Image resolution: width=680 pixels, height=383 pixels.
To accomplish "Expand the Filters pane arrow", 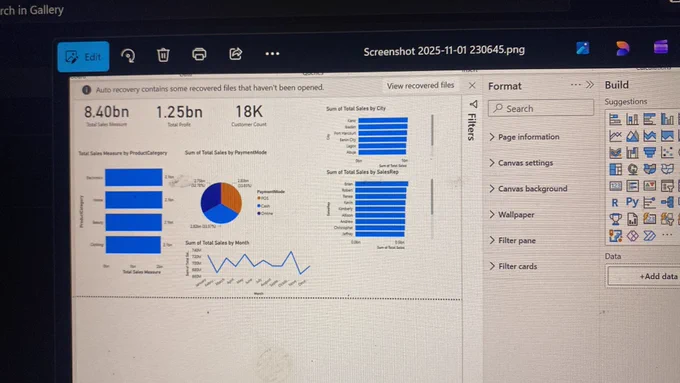I will [474, 104].
